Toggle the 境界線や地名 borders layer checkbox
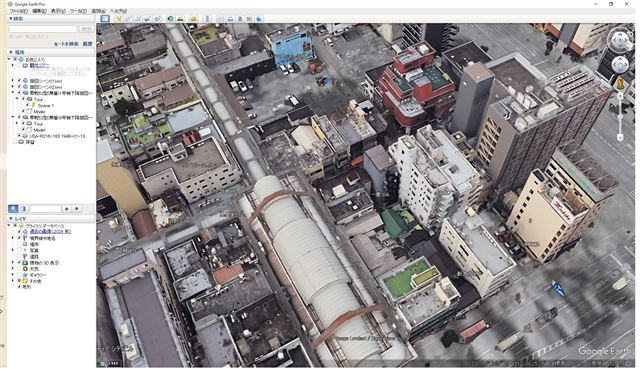The height and width of the screenshot is (371, 640). click(19, 238)
